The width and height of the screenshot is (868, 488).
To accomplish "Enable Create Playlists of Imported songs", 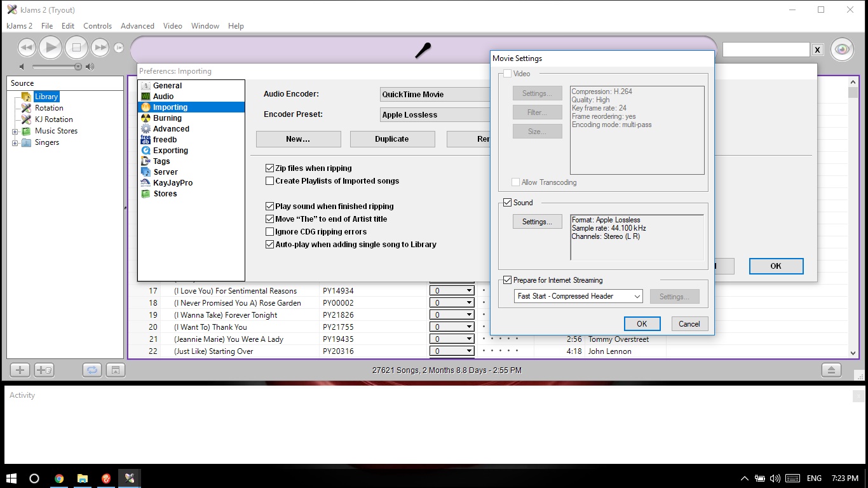I will pos(270,181).
